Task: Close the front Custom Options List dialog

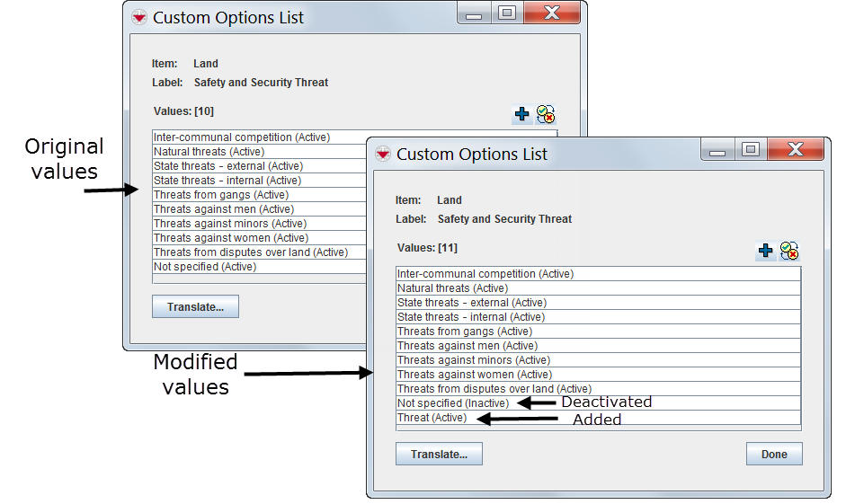Action: coord(796,150)
